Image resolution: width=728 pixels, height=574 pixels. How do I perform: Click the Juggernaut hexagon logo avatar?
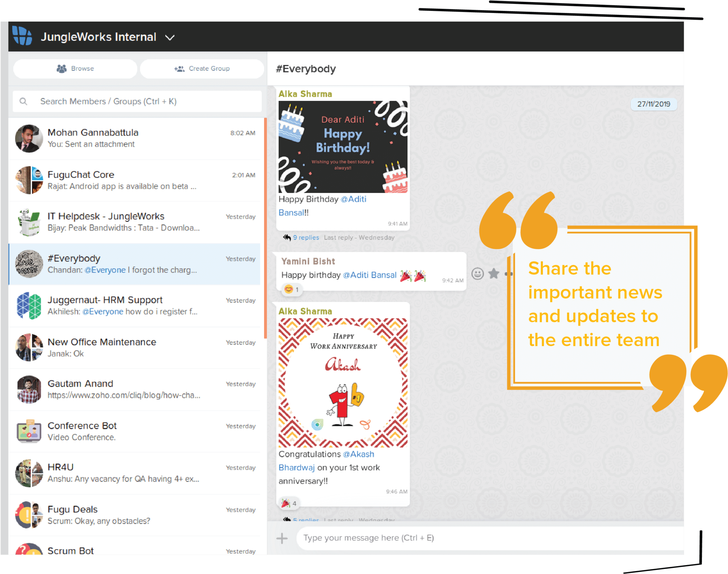point(29,305)
